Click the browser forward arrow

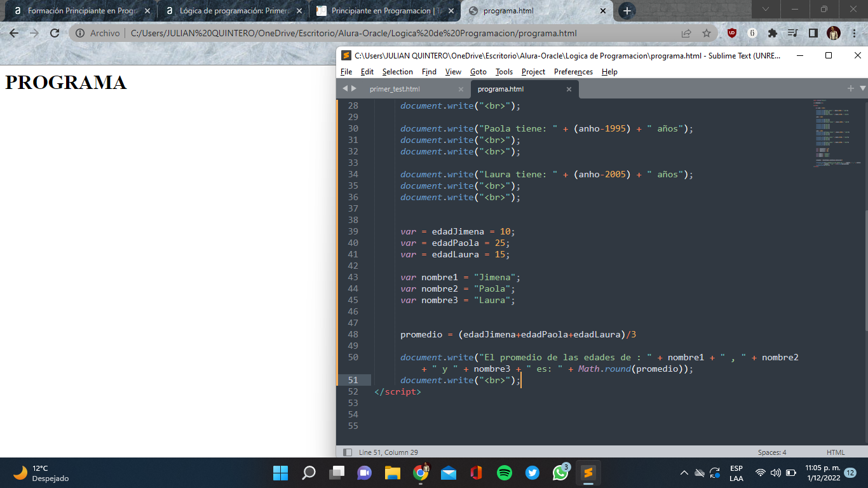click(34, 33)
